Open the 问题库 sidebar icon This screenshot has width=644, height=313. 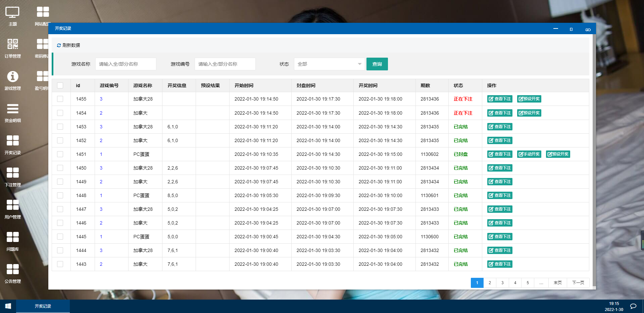coord(12,237)
